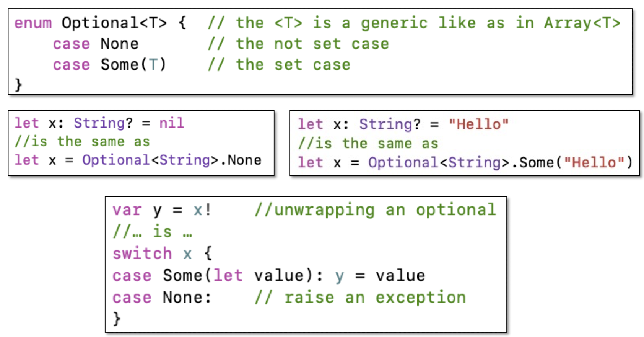
Task: Click the 'y = value' assignment
Action: click(380, 276)
